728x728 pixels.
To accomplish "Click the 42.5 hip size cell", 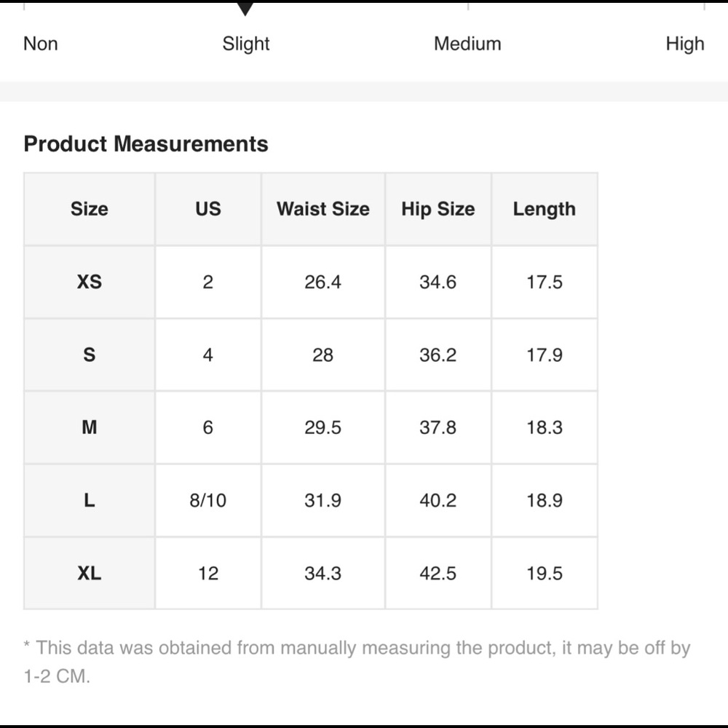I will [438, 573].
